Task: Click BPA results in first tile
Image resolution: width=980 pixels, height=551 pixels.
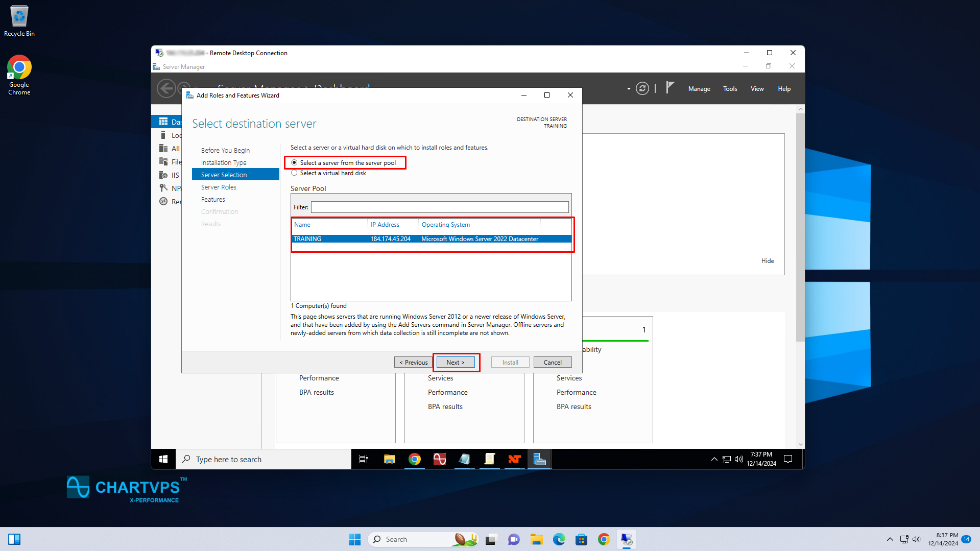Action: (x=317, y=392)
